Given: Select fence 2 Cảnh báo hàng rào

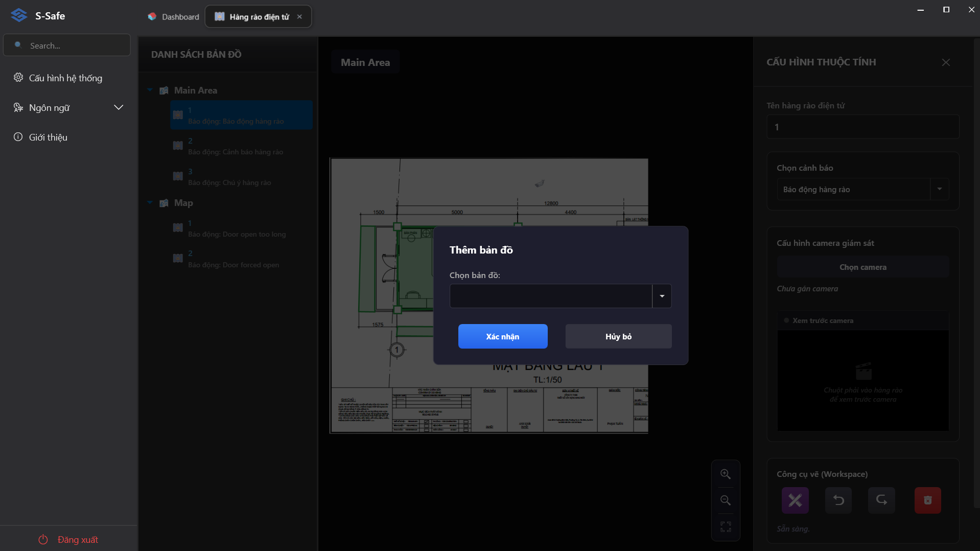Looking at the screenshot, I should [241, 146].
